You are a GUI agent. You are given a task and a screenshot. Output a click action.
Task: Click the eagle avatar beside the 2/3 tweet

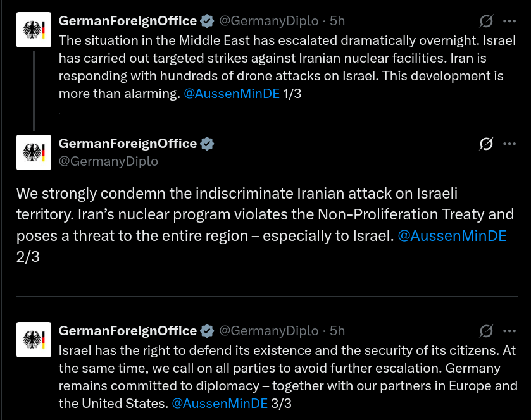(33, 152)
